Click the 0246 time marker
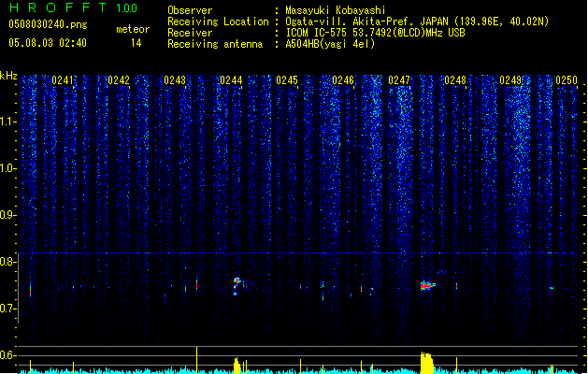 [343, 80]
